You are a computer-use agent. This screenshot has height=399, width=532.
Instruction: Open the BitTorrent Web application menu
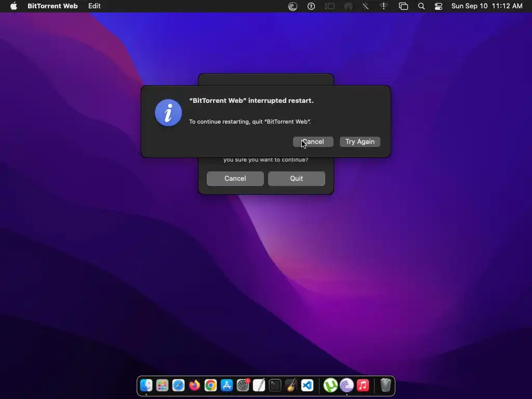click(x=52, y=6)
